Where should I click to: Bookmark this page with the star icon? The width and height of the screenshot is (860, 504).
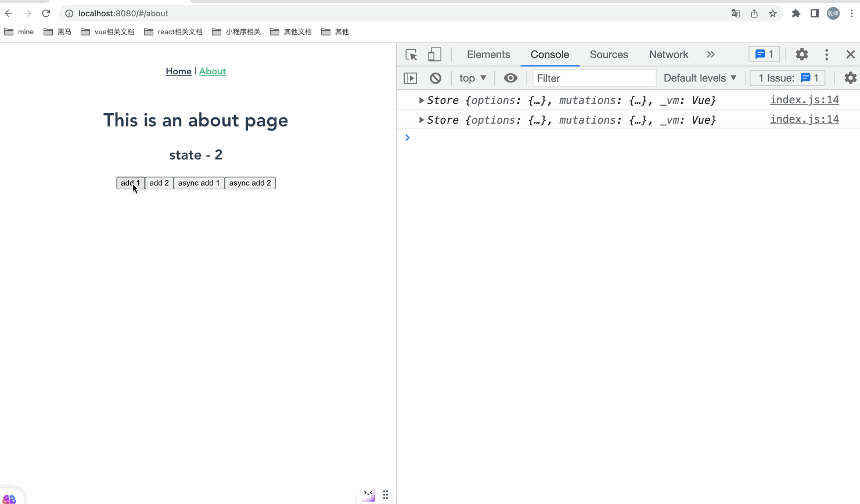(x=773, y=13)
